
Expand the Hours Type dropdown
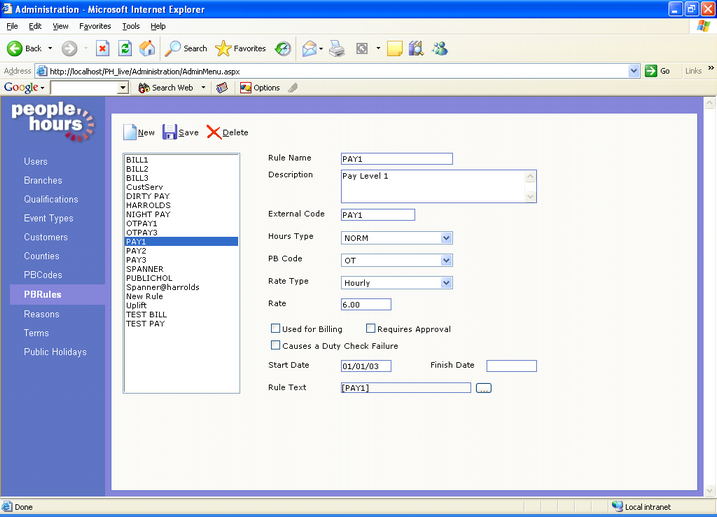point(446,238)
